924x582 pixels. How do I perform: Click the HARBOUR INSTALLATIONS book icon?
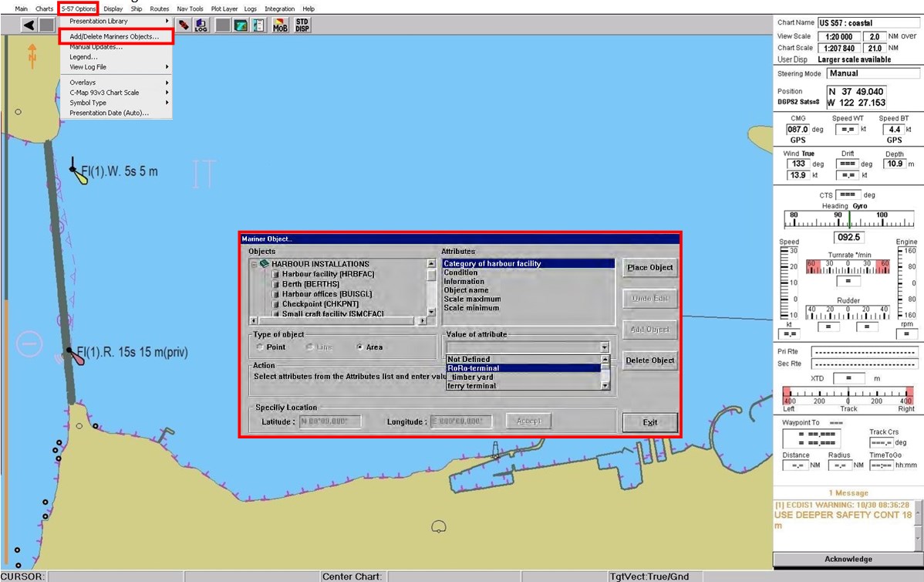[x=264, y=263]
